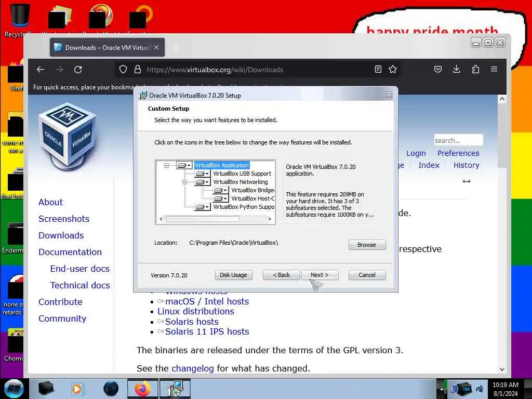
Task: Reload the Downloads page
Action: click(x=78, y=70)
